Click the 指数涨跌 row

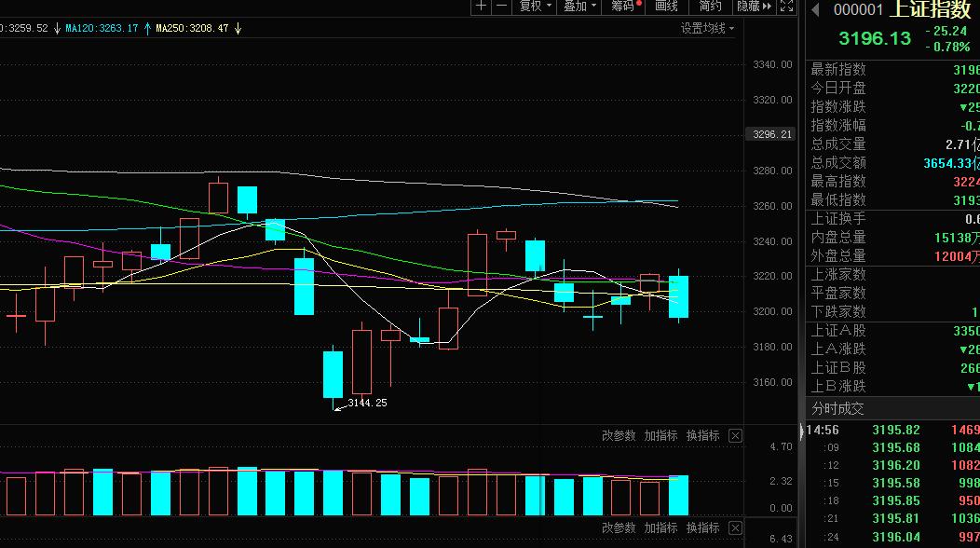[895, 107]
